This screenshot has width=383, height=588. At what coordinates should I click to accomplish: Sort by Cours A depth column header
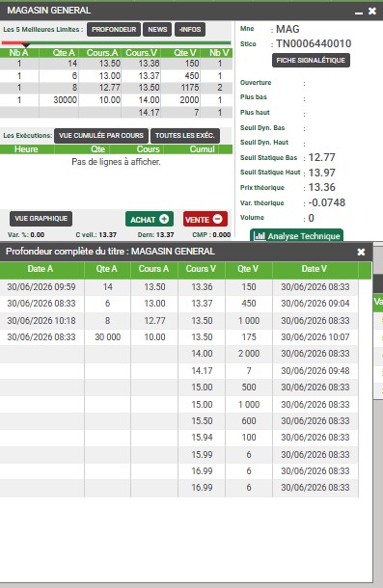coord(153,269)
